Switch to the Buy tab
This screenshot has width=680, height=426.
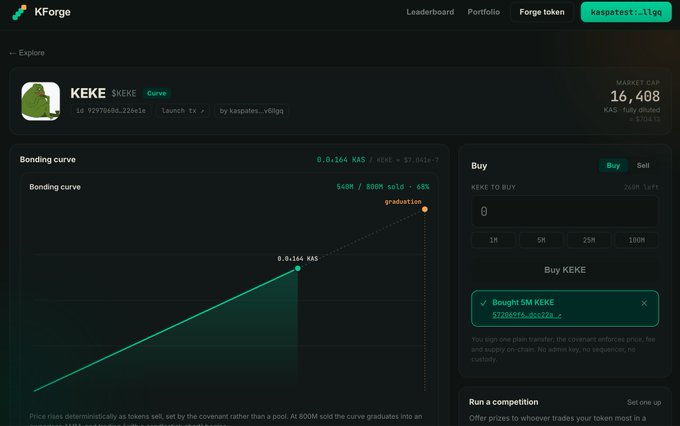pos(613,165)
